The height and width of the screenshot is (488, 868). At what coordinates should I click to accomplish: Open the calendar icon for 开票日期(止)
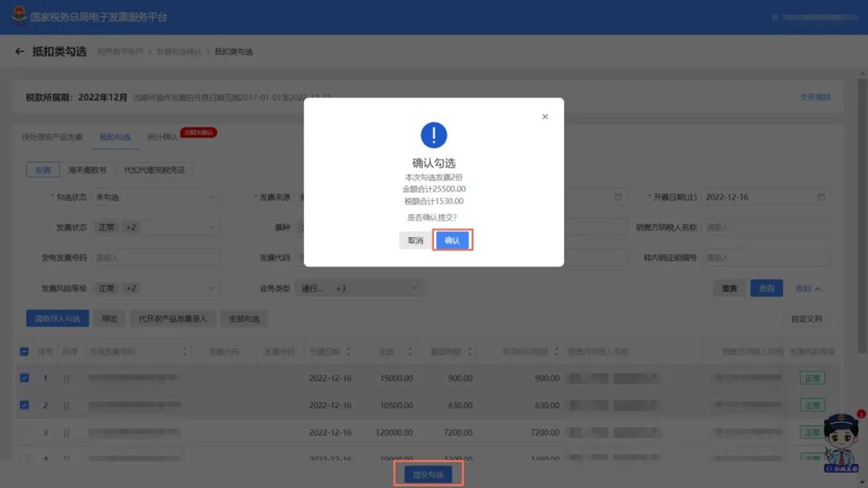(x=821, y=197)
